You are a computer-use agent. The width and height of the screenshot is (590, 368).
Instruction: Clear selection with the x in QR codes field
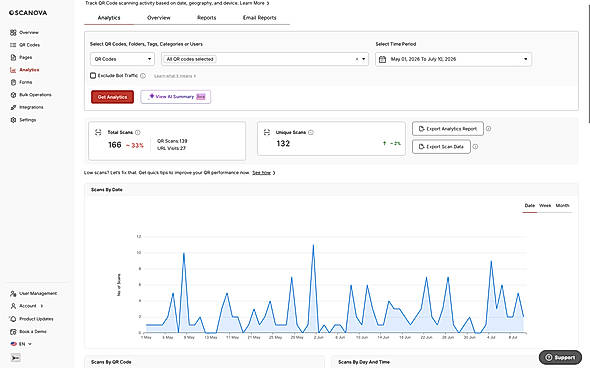(x=357, y=59)
